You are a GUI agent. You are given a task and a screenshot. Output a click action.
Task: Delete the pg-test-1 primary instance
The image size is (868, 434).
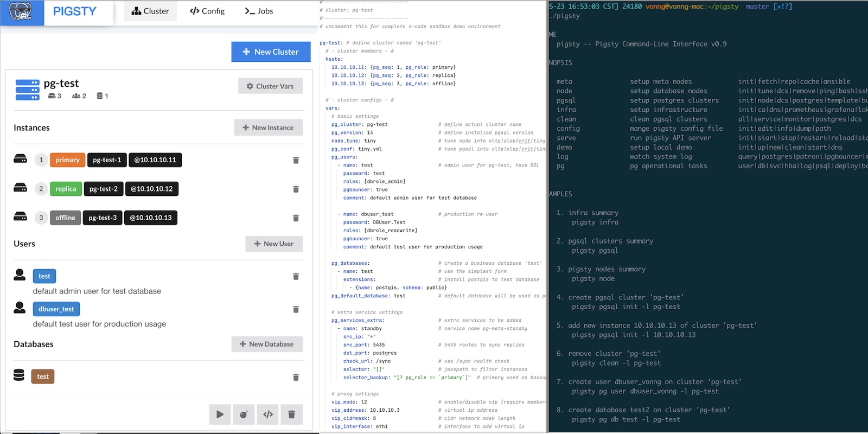(x=296, y=160)
